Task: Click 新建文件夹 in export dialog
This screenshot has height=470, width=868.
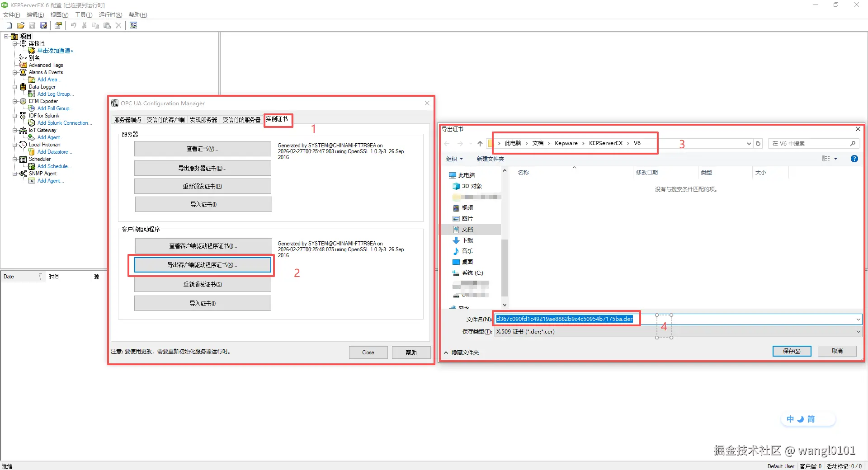Action: click(x=490, y=159)
